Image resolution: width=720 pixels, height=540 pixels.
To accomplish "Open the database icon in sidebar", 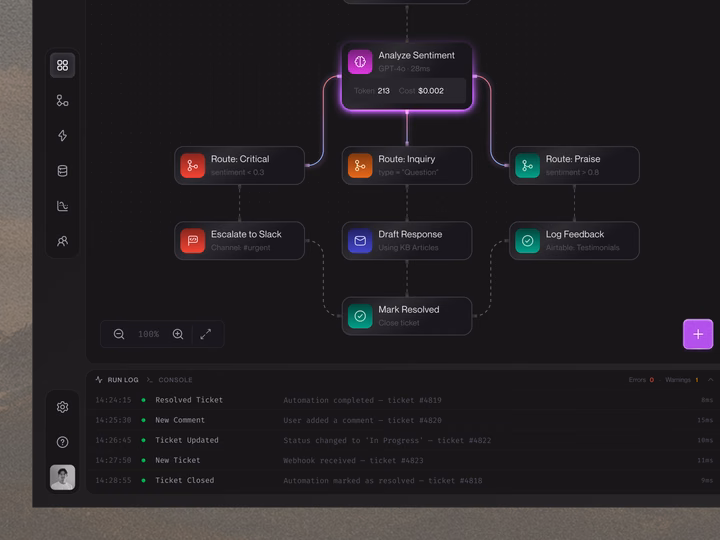I will pyautogui.click(x=62, y=171).
